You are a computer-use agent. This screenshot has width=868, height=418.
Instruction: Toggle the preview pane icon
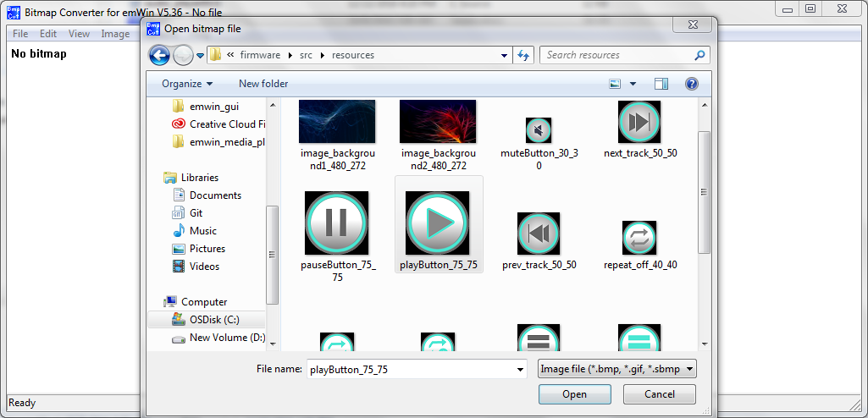click(661, 84)
